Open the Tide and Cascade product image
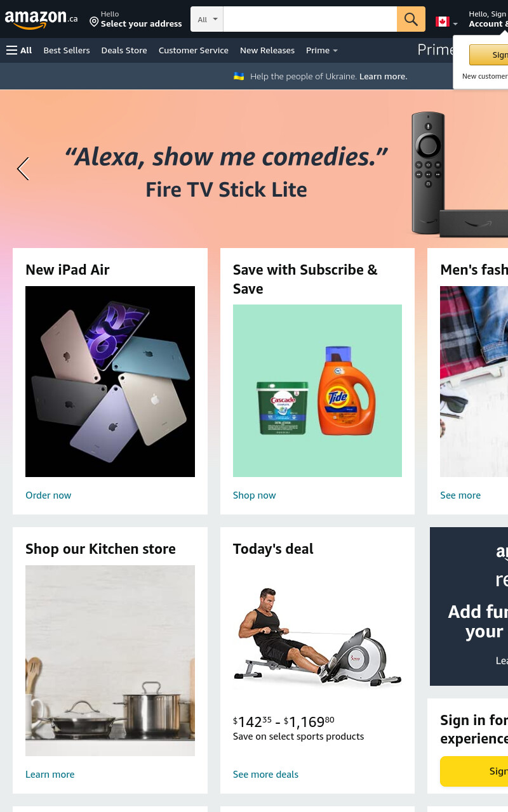This screenshot has width=508, height=812. coord(317,391)
